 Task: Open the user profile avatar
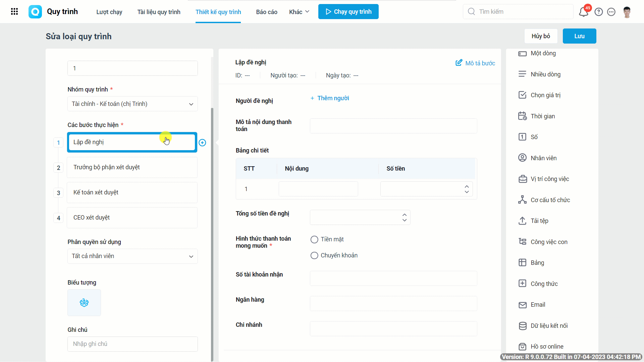click(627, 12)
